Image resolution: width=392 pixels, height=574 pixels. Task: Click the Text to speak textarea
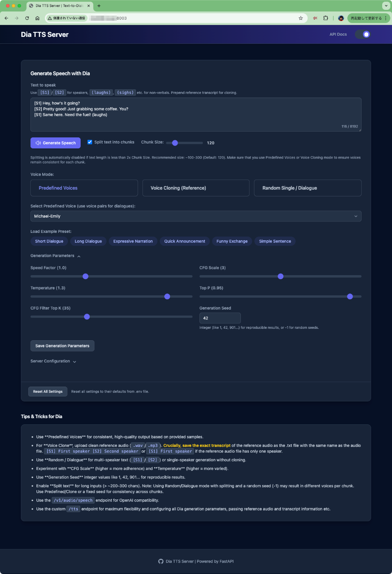tap(196, 114)
